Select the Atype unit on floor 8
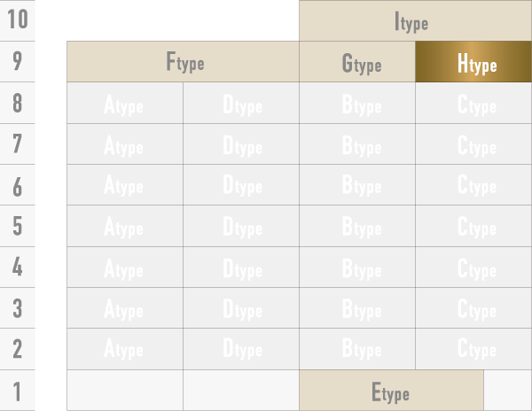532x411 pixels. [x=125, y=104]
